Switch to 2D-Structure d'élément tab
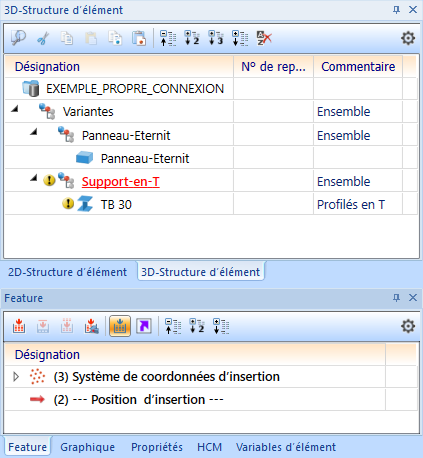This screenshot has width=423, height=458. 67,272
